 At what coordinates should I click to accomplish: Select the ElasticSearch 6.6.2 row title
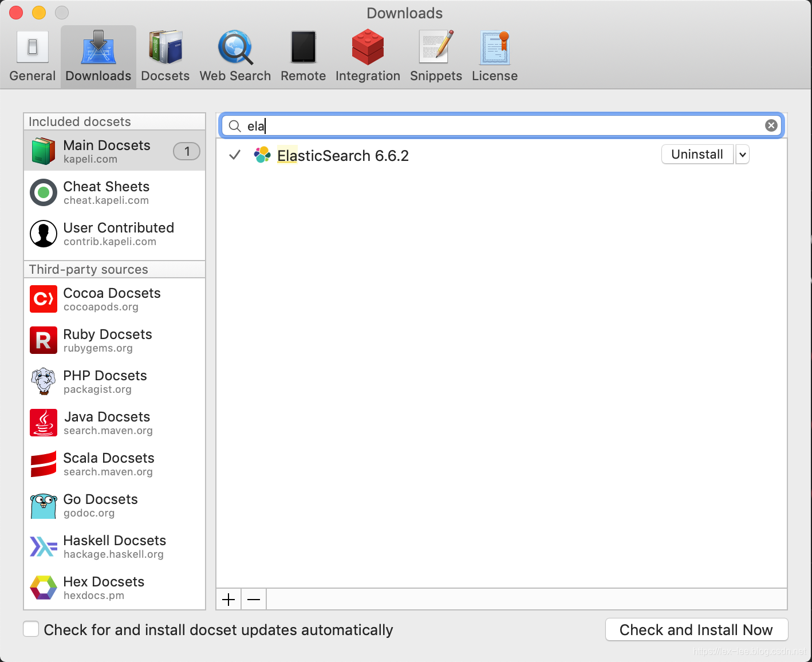343,156
